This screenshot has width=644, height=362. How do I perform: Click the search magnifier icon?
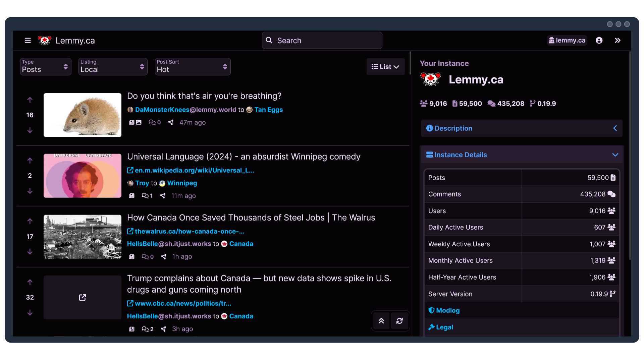tap(269, 40)
